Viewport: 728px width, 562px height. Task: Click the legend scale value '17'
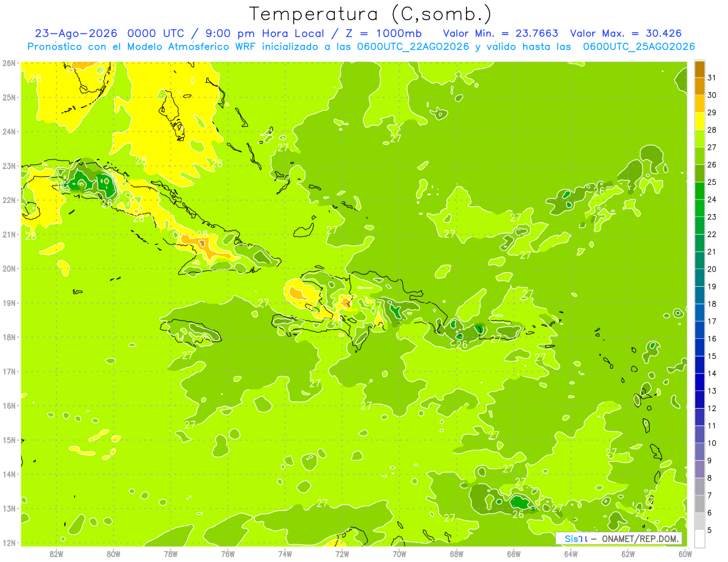[x=712, y=321]
